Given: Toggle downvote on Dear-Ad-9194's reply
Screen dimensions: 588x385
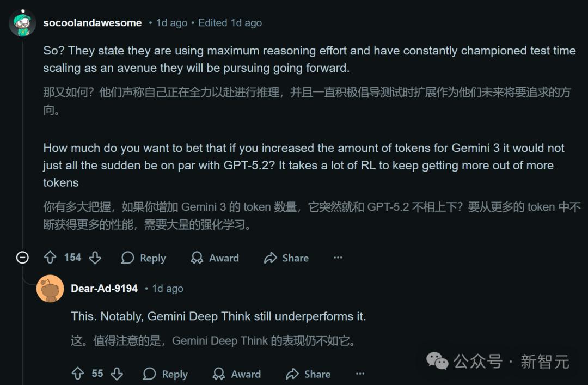Looking at the screenshot, I should click(117, 374).
